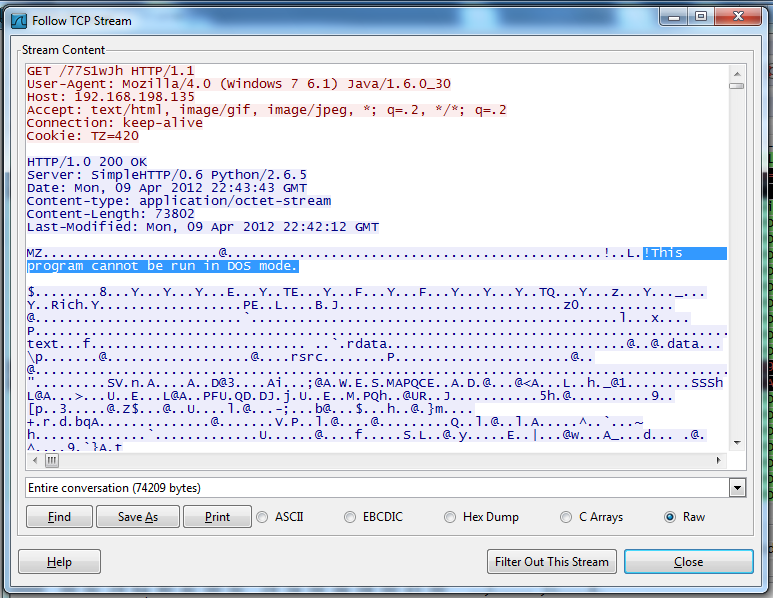773x598 pixels.
Task: Click the 'Accept: text/html' header line
Action: pos(266,109)
